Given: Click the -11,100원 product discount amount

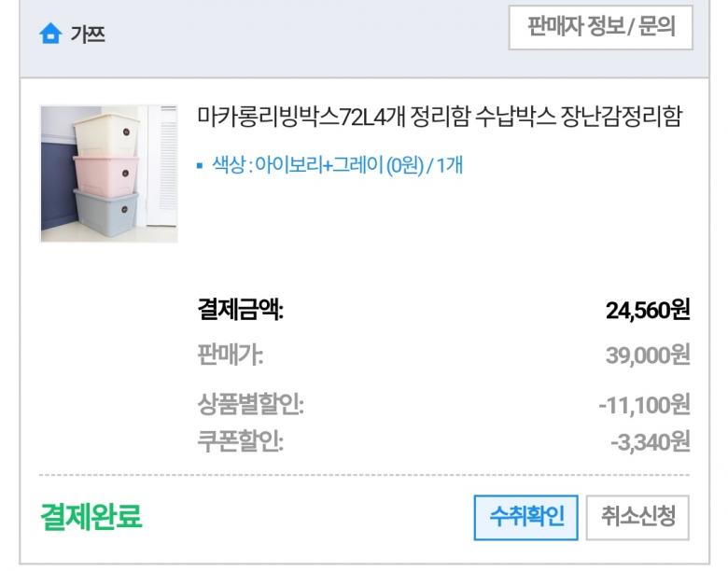Looking at the screenshot, I should coord(644,405).
